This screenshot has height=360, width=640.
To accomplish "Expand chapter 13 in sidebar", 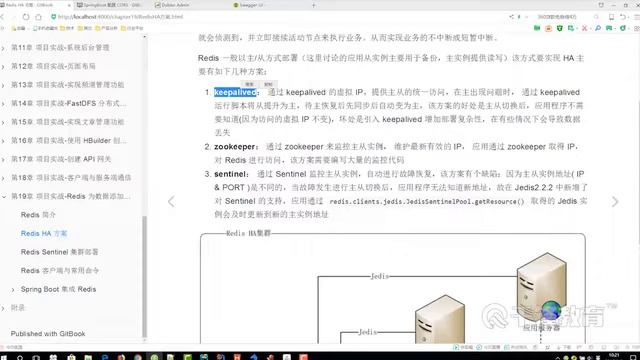I will click(x=3, y=85).
